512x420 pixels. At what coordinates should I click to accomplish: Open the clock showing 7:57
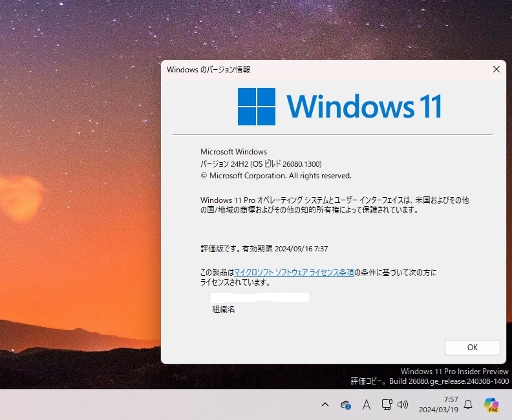(x=451, y=399)
